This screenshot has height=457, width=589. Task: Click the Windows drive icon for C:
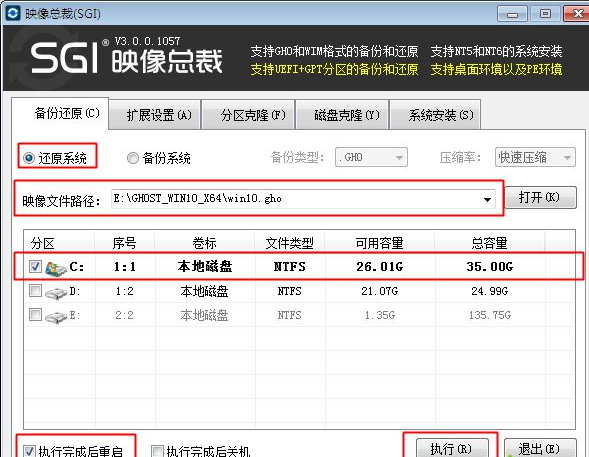[56, 268]
